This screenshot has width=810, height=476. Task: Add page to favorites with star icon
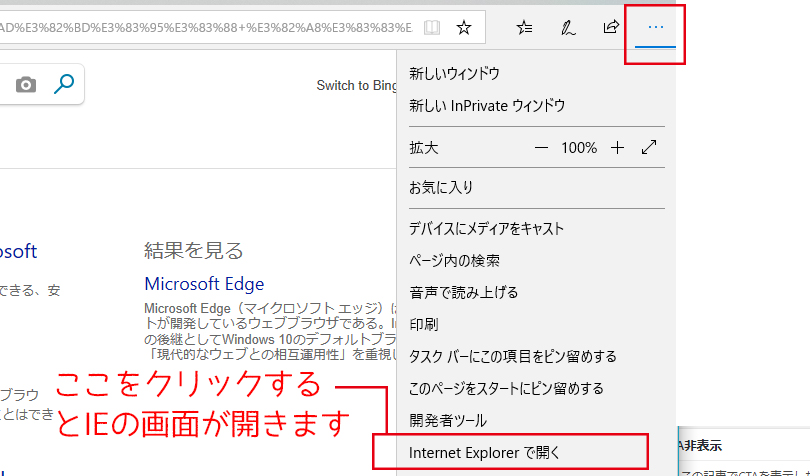click(x=464, y=27)
